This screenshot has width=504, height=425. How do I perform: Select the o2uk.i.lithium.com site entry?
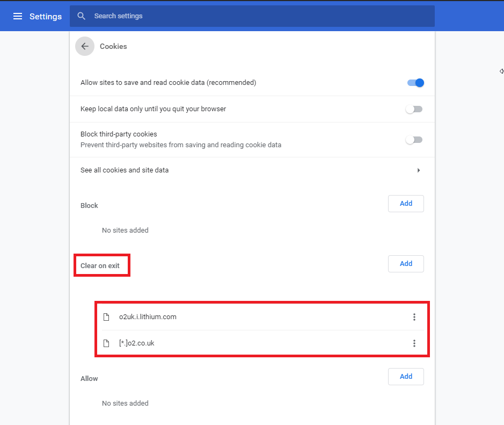148,317
